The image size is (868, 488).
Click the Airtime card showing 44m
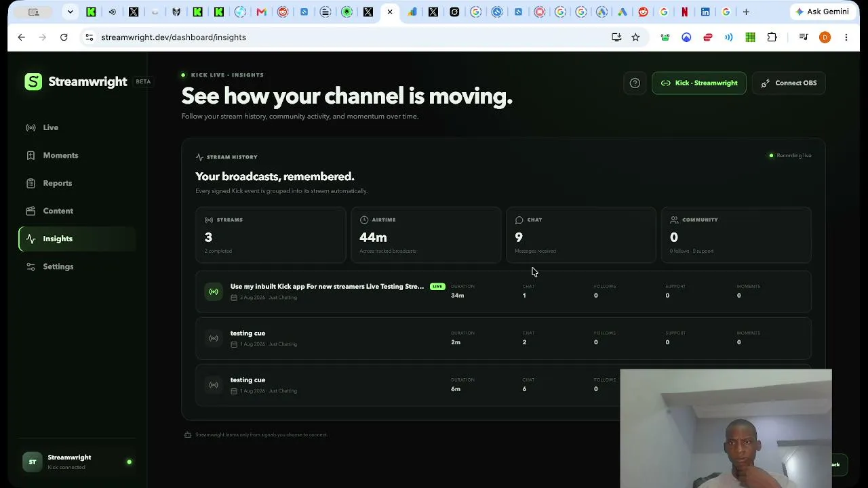[426, 235]
